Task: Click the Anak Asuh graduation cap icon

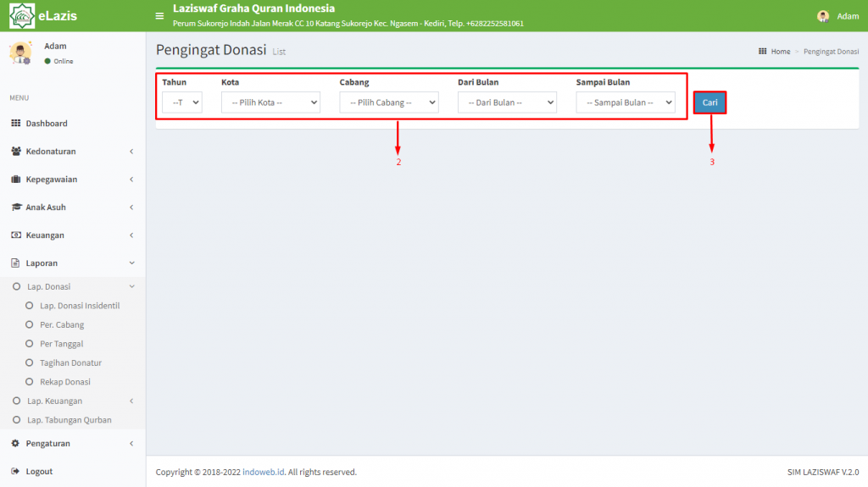Action: 16,207
